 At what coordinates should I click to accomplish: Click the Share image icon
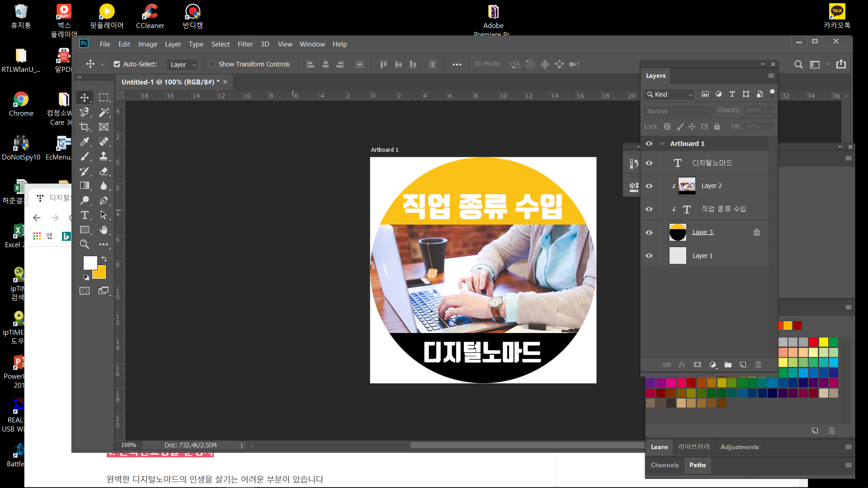coord(841,64)
